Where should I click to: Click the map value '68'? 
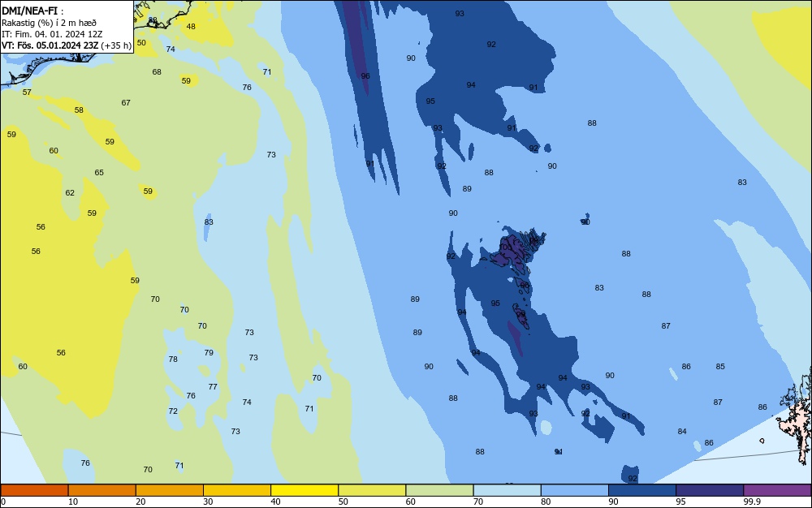(x=157, y=72)
